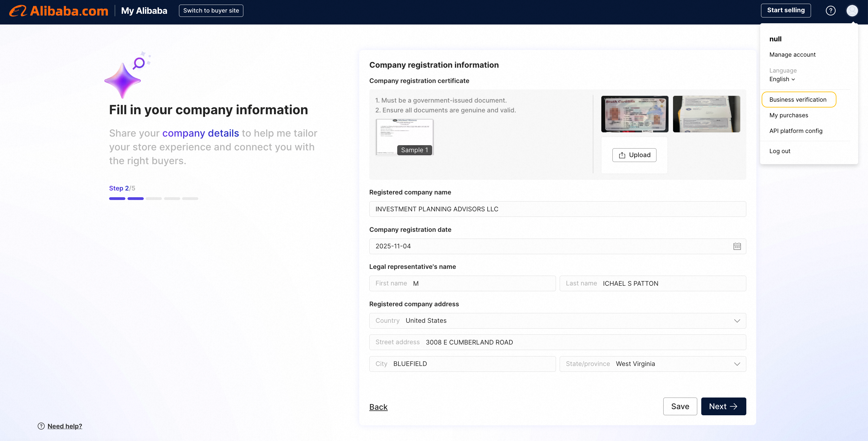Click Switch to buyer site button
Screen dimensions: 868x441
point(211,10)
